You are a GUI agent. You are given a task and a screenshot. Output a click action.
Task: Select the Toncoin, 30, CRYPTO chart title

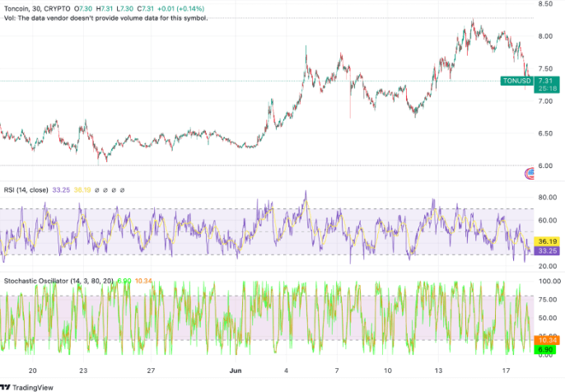[37, 8]
